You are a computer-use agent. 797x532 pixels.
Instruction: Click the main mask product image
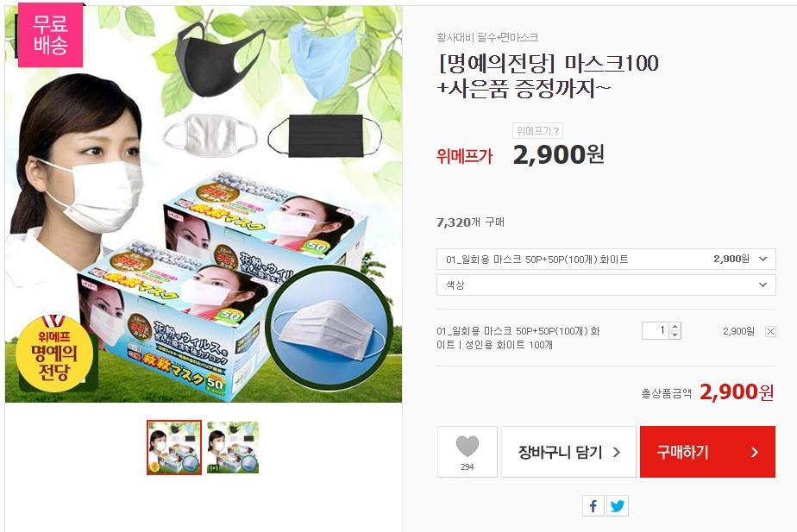(204, 204)
